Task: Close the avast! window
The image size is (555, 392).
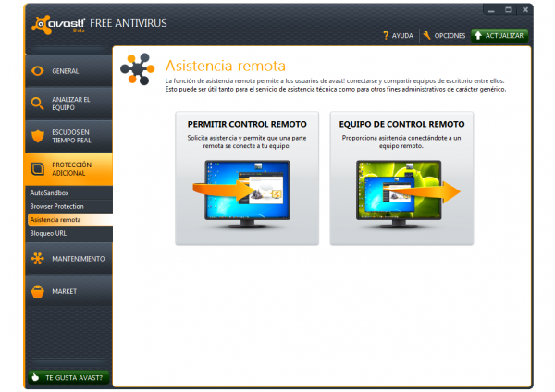Action: (x=525, y=10)
